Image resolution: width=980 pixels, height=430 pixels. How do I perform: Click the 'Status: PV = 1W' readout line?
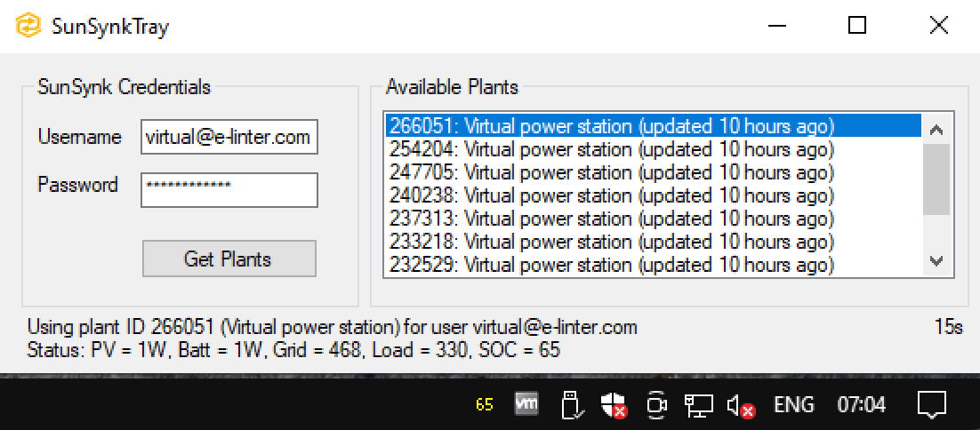293,350
